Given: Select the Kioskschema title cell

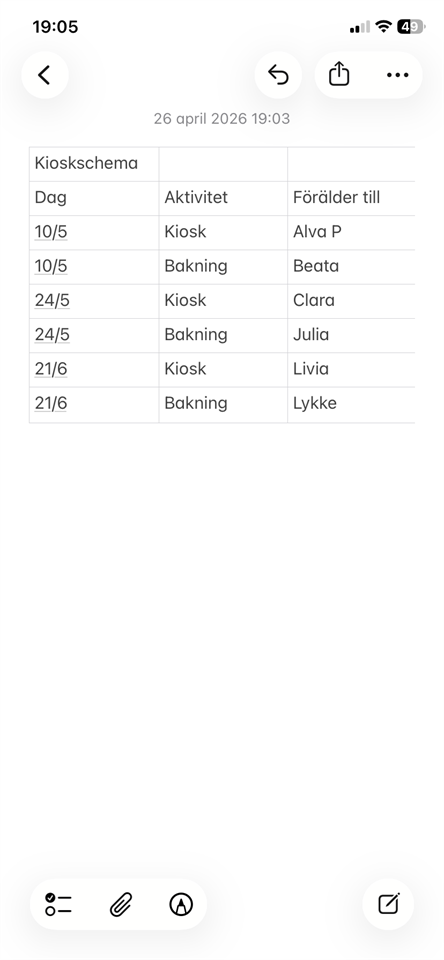Looking at the screenshot, I should pos(94,164).
